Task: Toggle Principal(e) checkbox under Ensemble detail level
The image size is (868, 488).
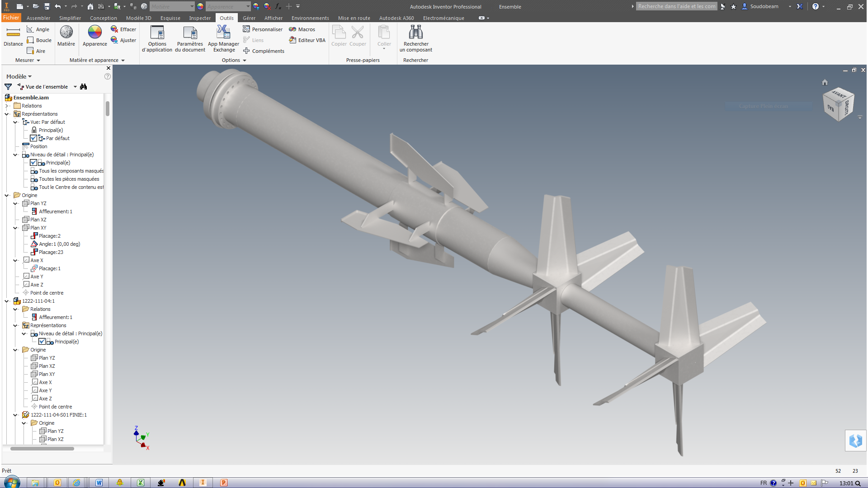Action: click(x=33, y=163)
